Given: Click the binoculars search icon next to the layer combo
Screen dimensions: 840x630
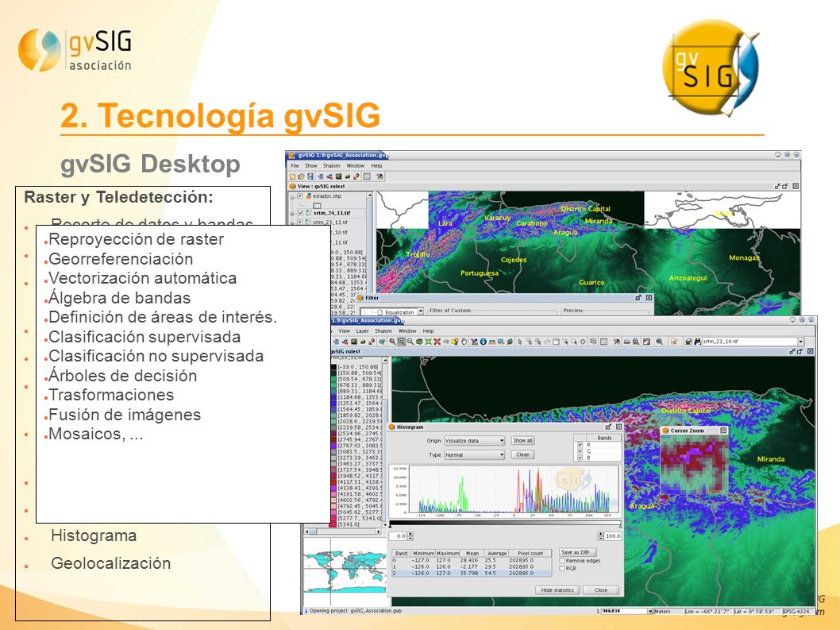Looking at the screenshot, I should 698,342.
